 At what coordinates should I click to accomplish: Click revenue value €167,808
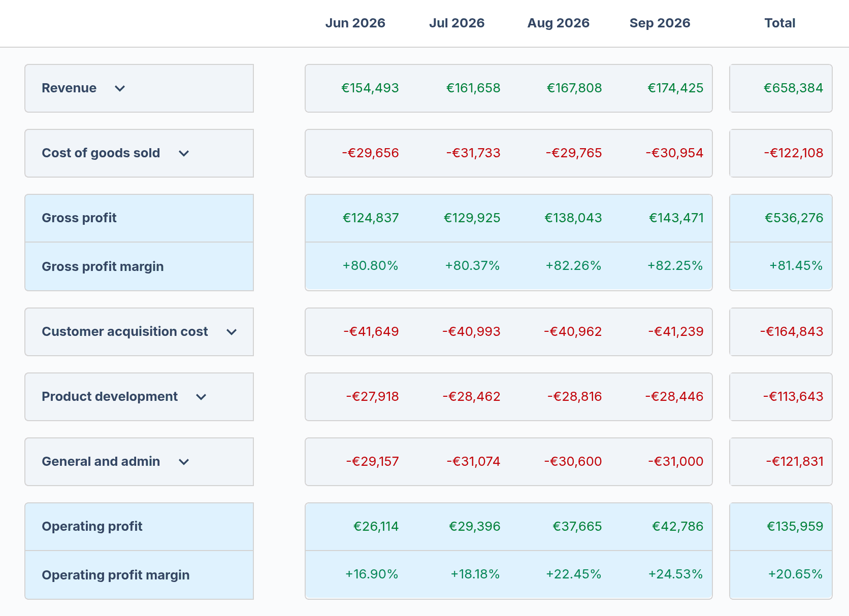(x=574, y=88)
